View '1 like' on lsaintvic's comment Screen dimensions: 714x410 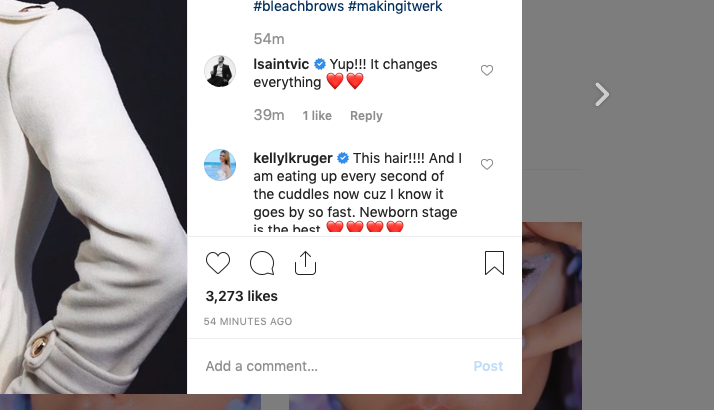(317, 116)
